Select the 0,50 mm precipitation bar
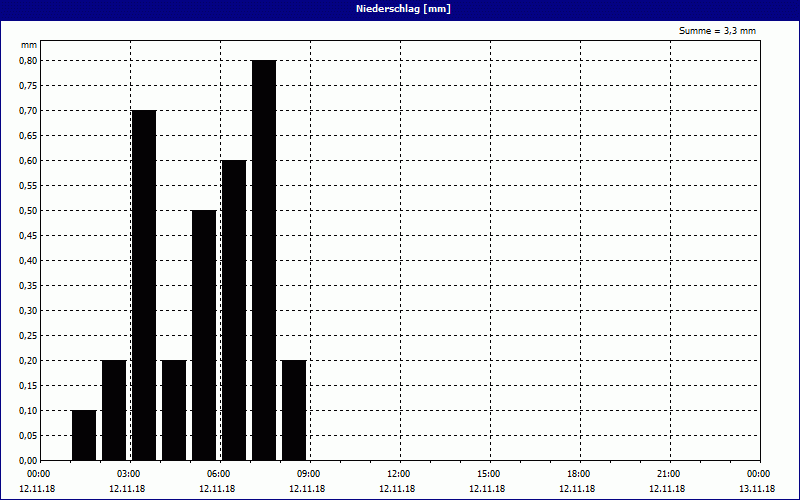800x500 pixels. (204, 335)
